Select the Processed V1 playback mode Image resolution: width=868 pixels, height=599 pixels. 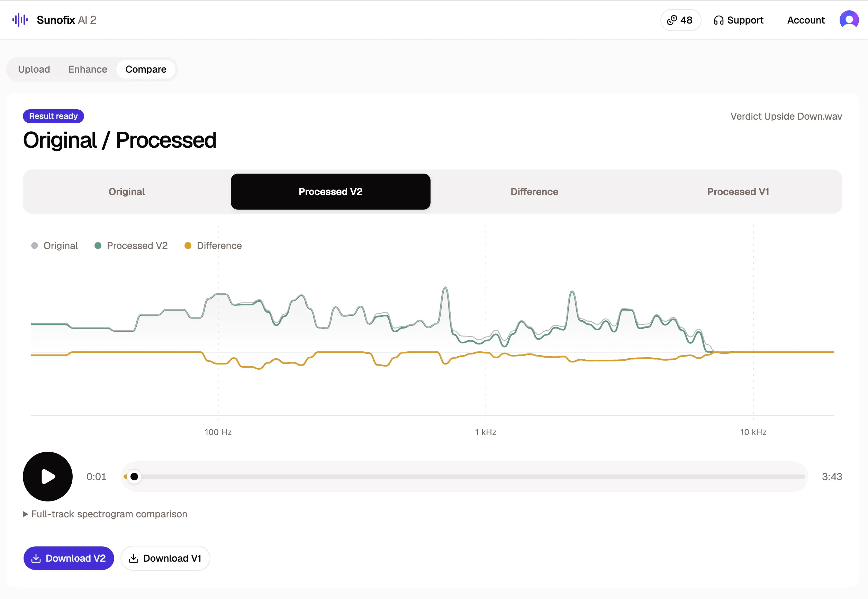coord(738,191)
